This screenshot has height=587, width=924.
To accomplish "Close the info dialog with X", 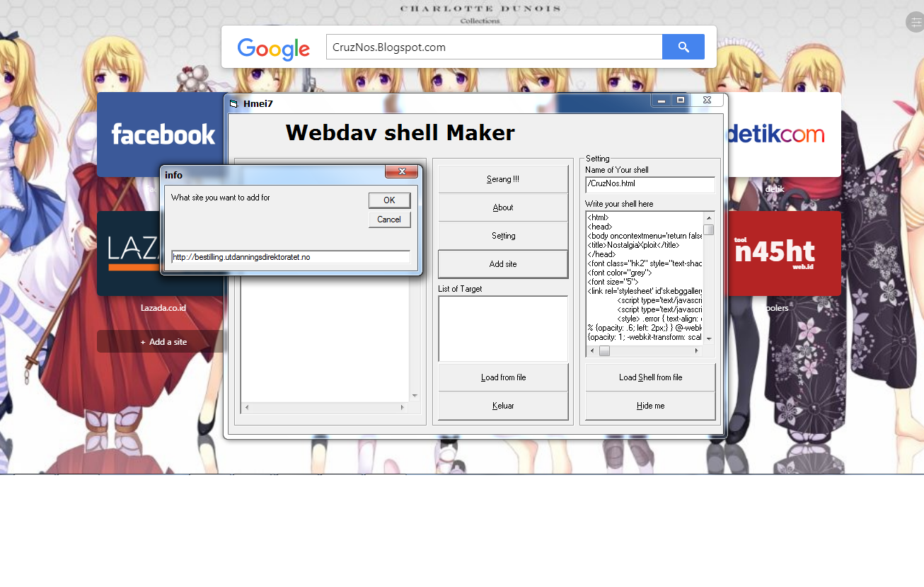I will pos(402,172).
